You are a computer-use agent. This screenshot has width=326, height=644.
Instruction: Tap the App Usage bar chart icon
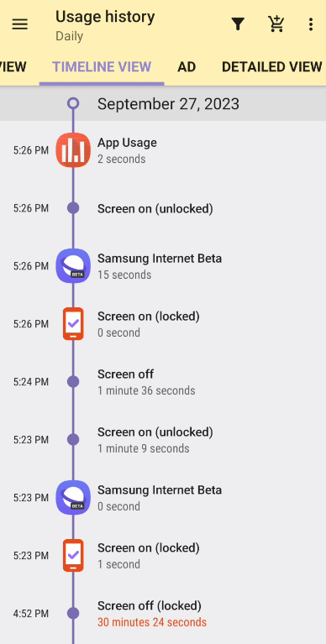coord(73,150)
